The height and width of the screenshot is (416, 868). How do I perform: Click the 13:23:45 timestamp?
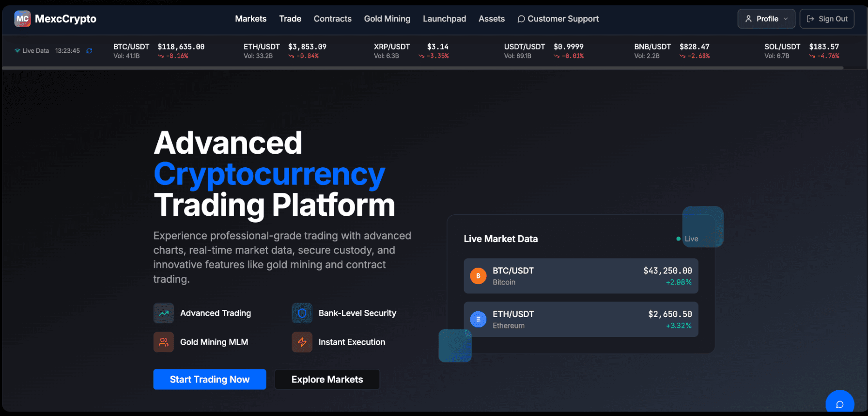click(67, 50)
